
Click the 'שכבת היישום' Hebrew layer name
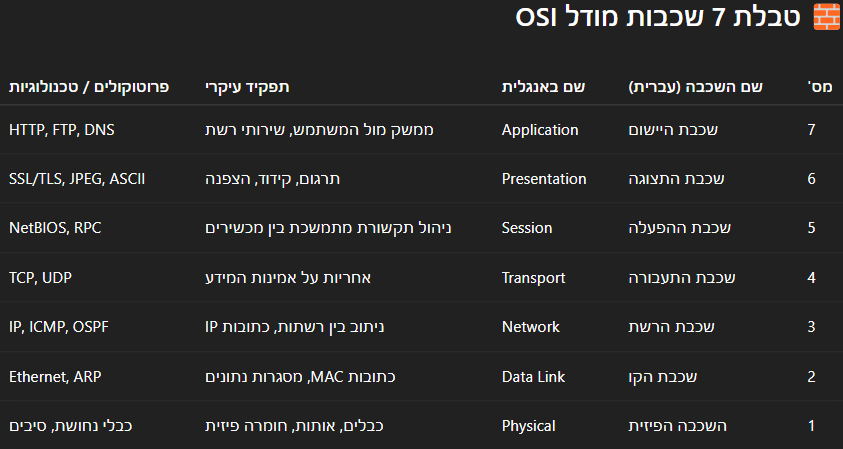(x=673, y=130)
